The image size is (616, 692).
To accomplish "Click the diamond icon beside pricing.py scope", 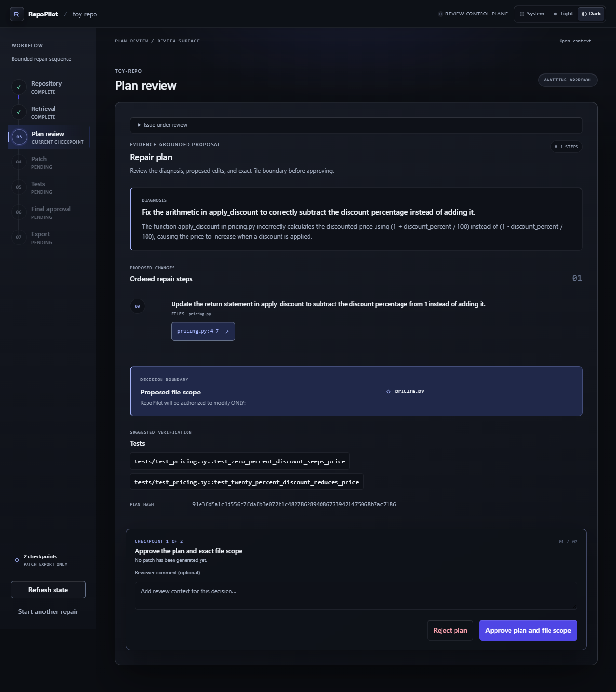I will coord(388,391).
